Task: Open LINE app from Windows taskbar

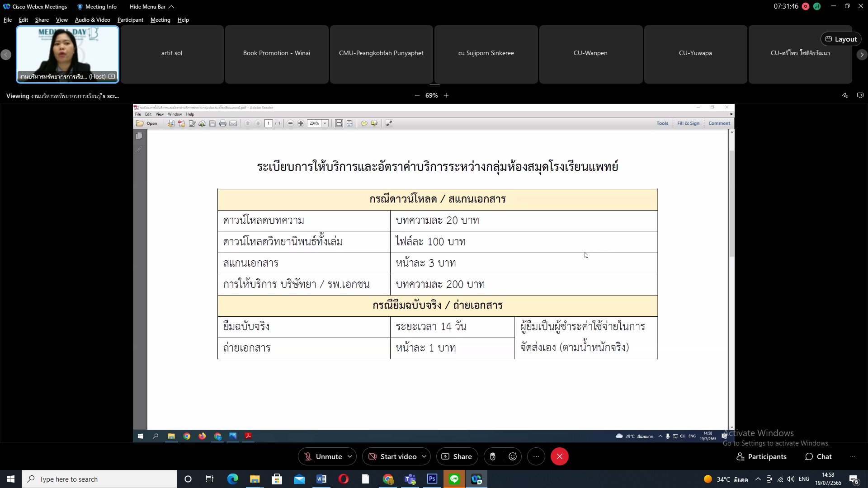Action: click(x=454, y=479)
